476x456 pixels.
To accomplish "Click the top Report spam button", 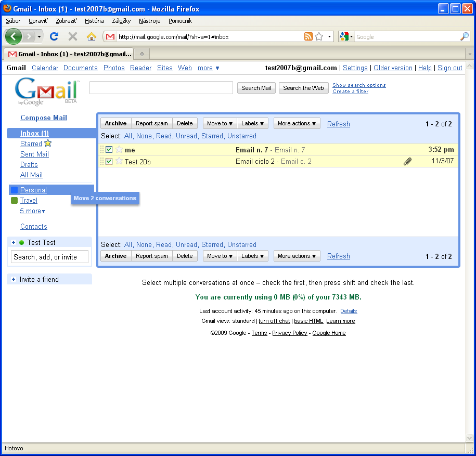I will (x=152, y=123).
